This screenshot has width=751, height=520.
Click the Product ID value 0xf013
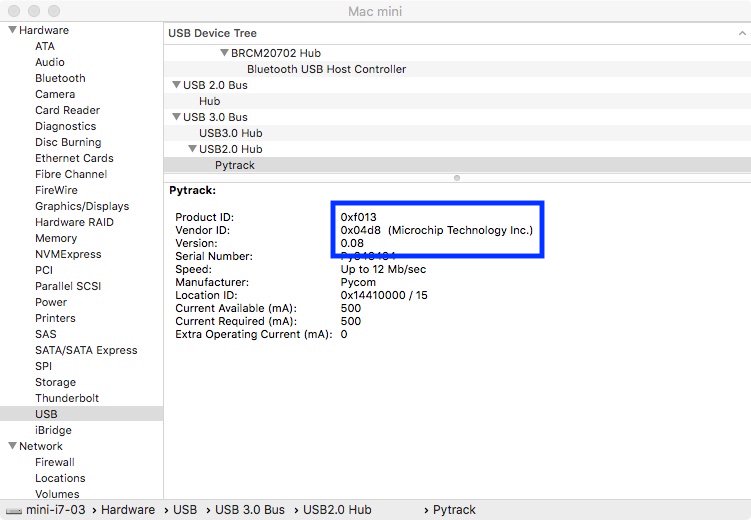(x=358, y=217)
